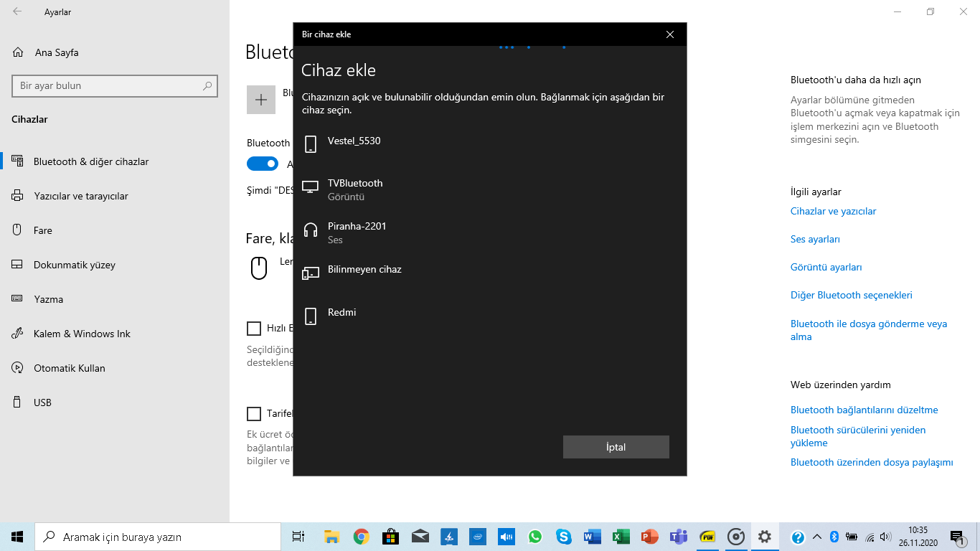Open Ses ayarları link
The image size is (980, 551).
tap(815, 240)
